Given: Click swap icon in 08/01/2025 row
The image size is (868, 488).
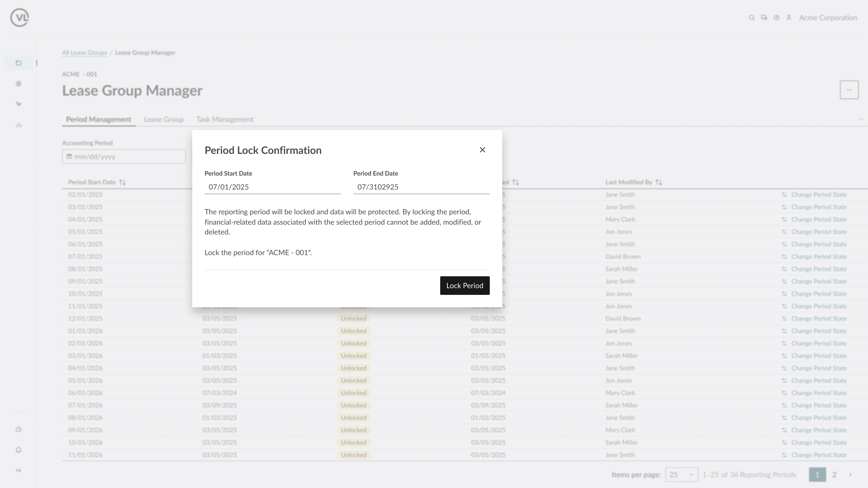Looking at the screenshot, I should (784, 269).
